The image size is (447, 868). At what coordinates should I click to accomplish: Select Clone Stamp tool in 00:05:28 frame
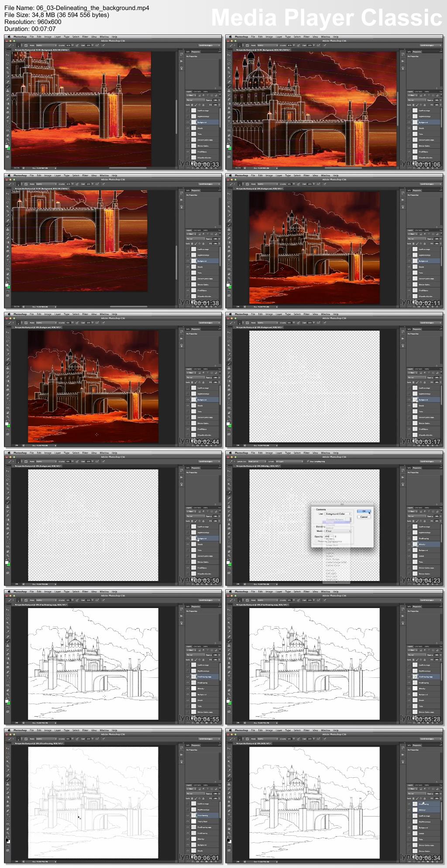coord(229,646)
